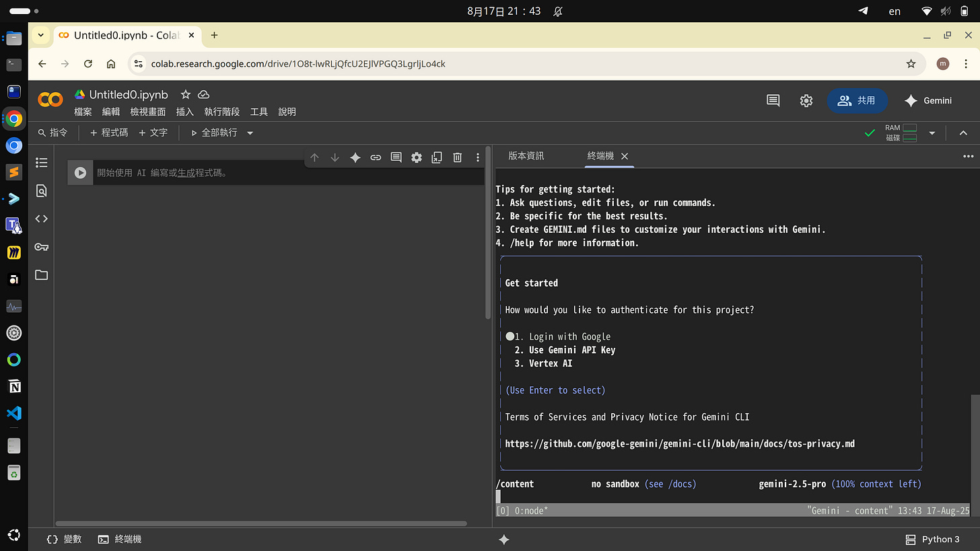Viewport: 980px width, 551px height.
Task: Open the Chrome profile avatar
Action: pos(943,64)
